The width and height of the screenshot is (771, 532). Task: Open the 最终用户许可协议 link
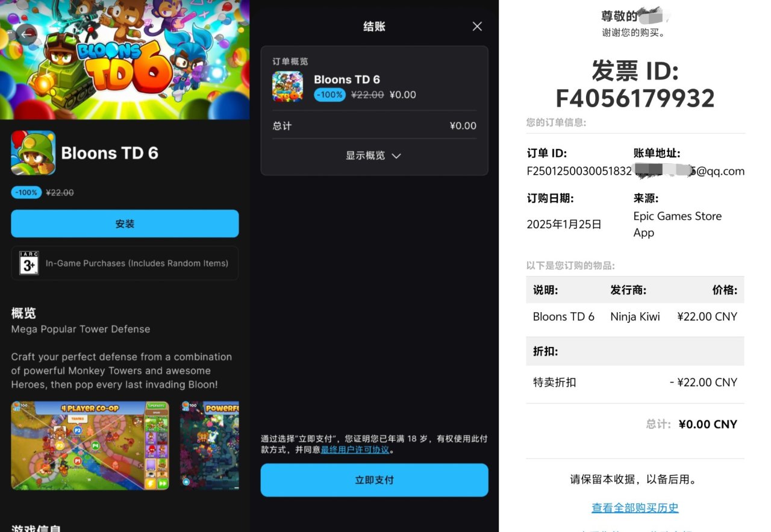click(355, 449)
